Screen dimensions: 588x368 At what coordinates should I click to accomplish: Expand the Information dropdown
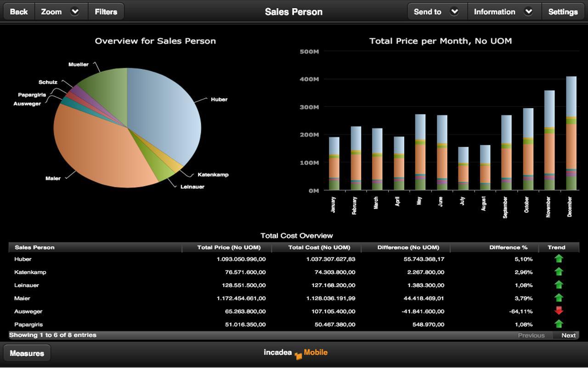point(528,12)
